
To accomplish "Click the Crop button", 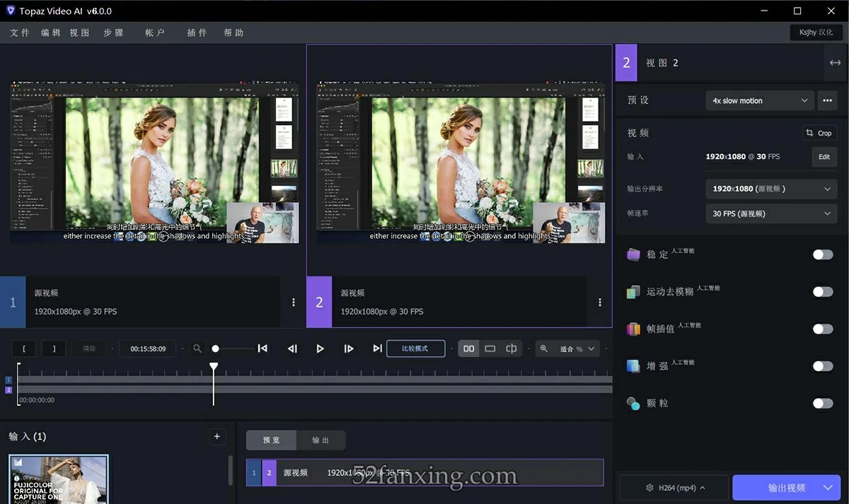I will [819, 133].
